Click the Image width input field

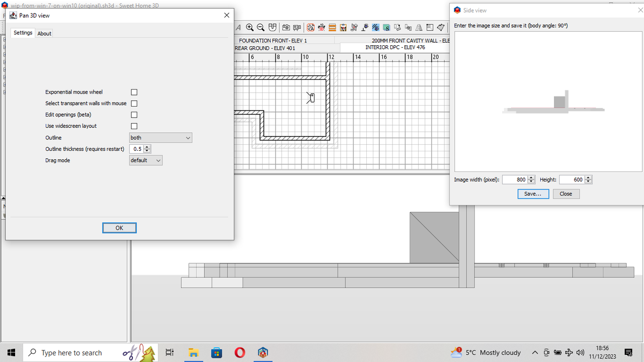516,179
